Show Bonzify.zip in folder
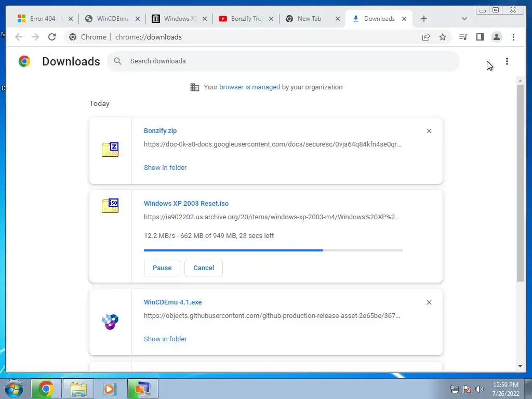Viewport: 532px width, 399px height. pyautogui.click(x=165, y=168)
